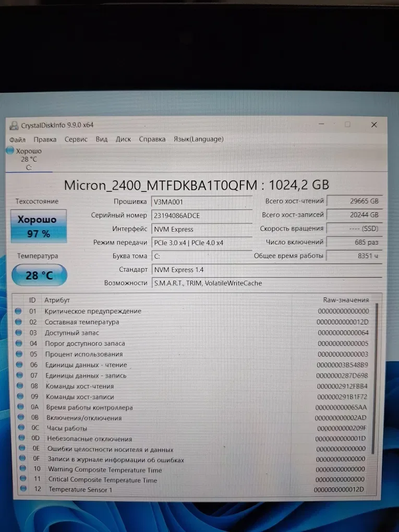
Task: Click the Хорошо 97 % health button
Action: tap(39, 226)
